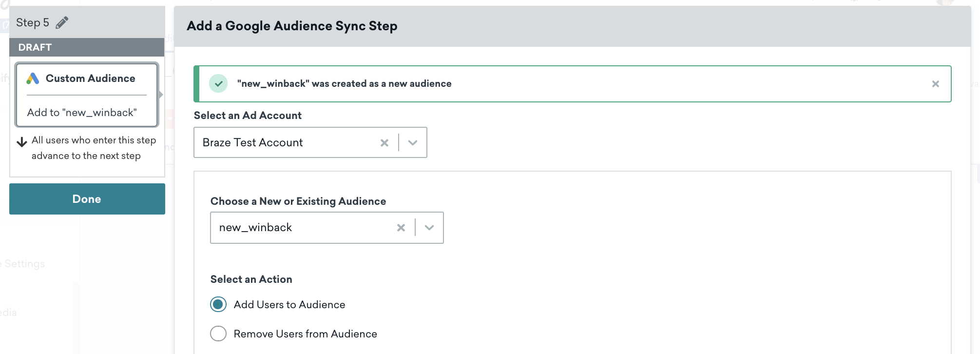Image resolution: width=980 pixels, height=354 pixels.
Task: Click "Add to new_winback" text
Action: [x=82, y=113]
